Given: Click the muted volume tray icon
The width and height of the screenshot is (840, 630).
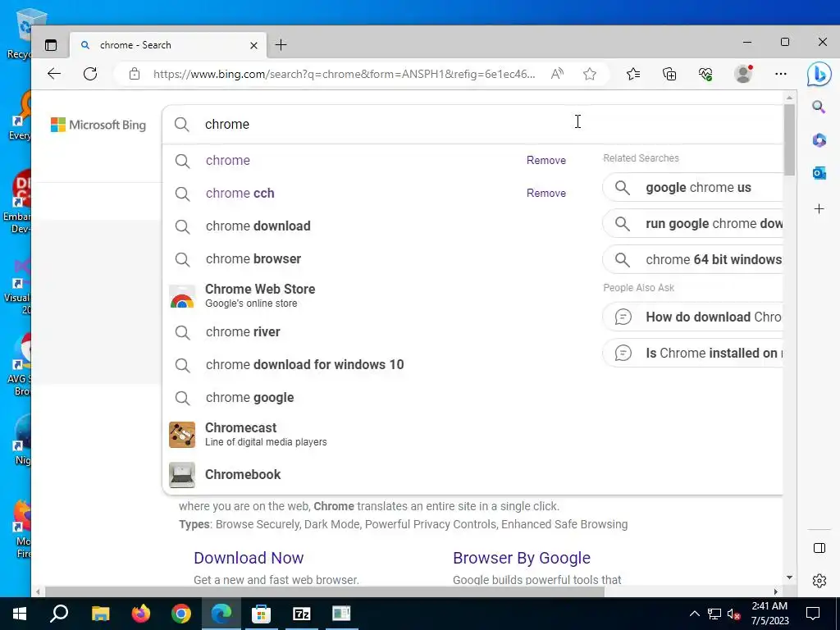Looking at the screenshot, I should click(x=734, y=614).
